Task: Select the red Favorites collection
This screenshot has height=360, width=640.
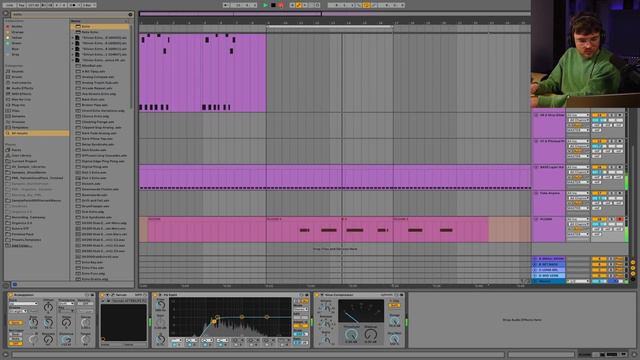Action: coord(16,26)
